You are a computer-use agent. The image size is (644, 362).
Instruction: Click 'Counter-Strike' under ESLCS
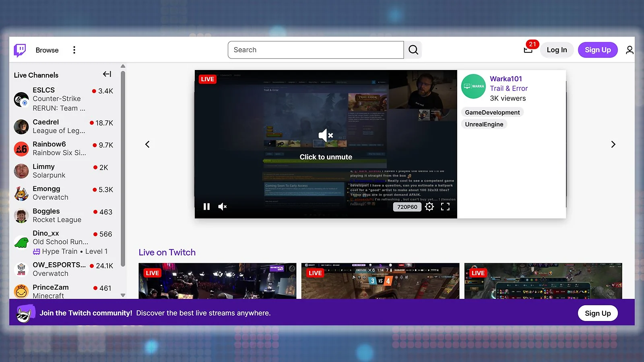(57, 99)
